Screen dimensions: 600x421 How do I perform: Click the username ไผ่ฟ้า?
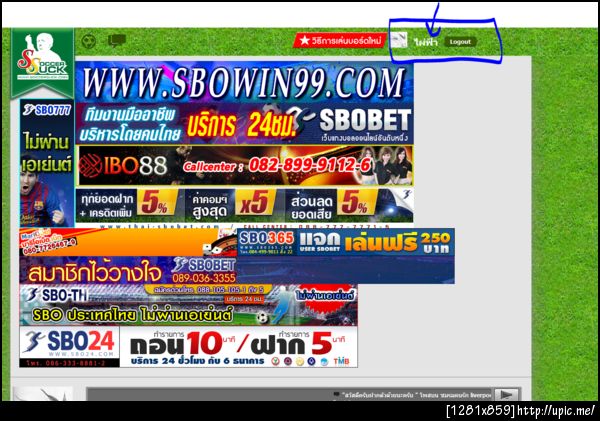coord(426,42)
